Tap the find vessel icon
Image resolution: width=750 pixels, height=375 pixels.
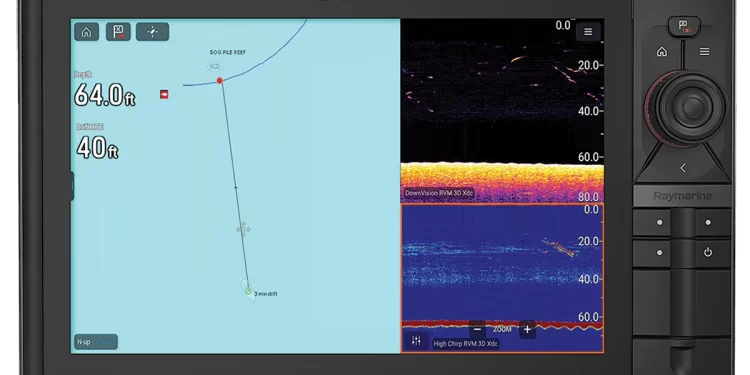153,32
